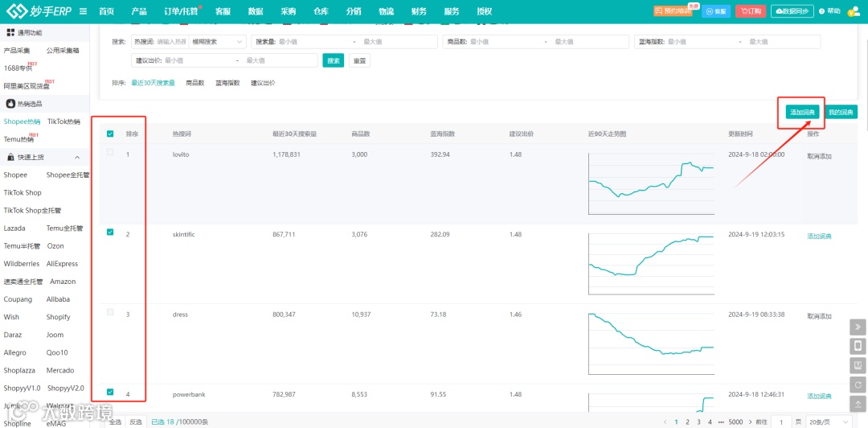
Task: Focus the 搜索量 minimum value field
Action: click(313, 42)
